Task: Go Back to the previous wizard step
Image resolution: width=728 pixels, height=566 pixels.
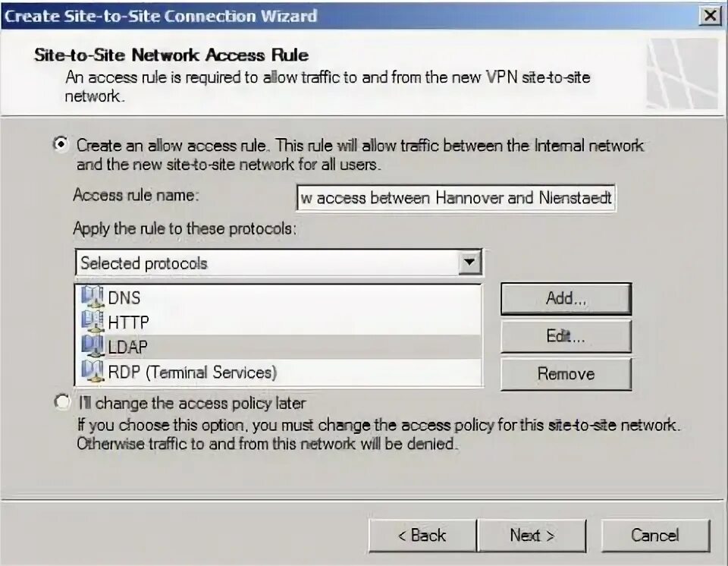Action: (422, 535)
